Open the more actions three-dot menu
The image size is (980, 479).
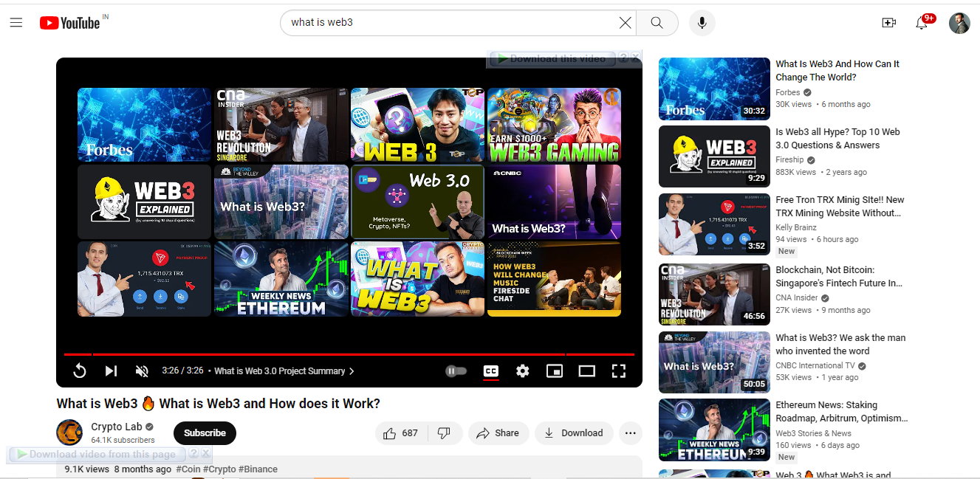(x=630, y=433)
